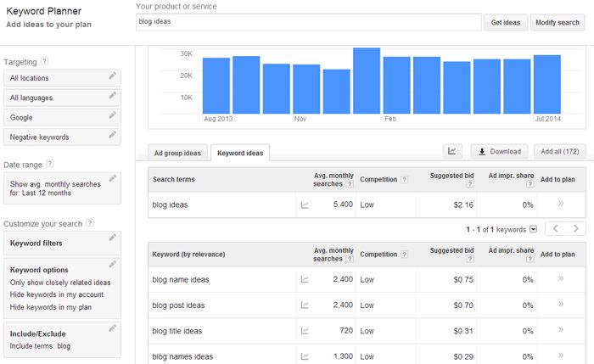The width and height of the screenshot is (594, 364).
Task: Click the Modify search button
Action: (x=558, y=22)
